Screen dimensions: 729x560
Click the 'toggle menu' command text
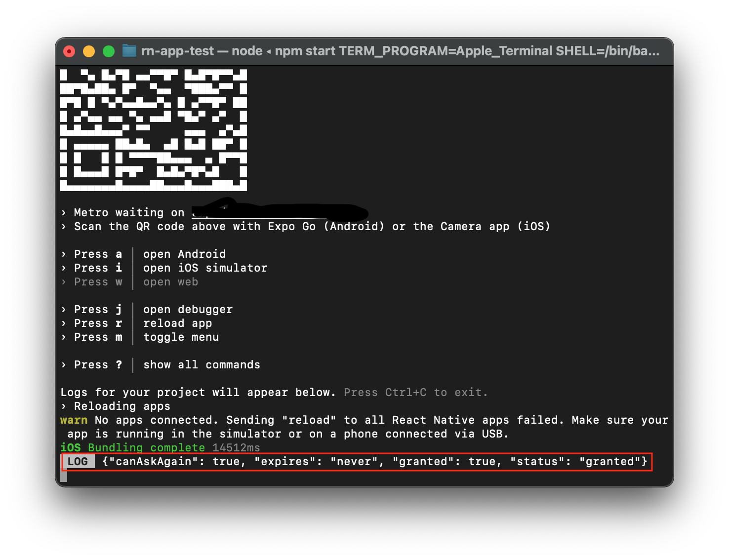click(181, 337)
